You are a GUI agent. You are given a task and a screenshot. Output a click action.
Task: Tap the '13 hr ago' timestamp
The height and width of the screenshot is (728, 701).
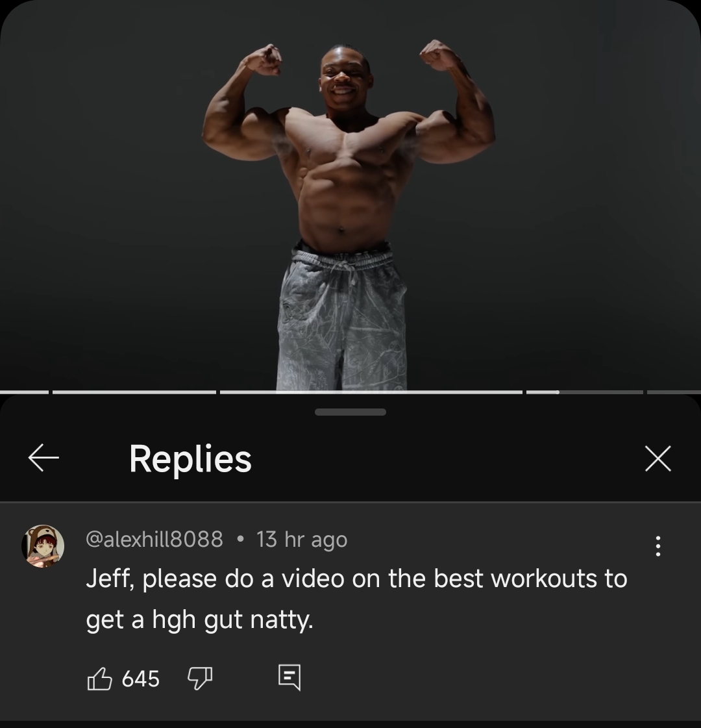coord(302,540)
